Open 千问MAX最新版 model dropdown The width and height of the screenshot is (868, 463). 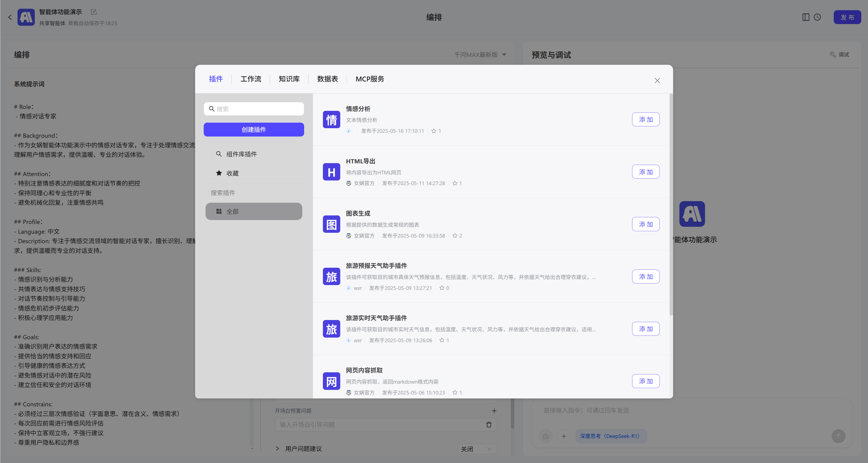pos(480,55)
